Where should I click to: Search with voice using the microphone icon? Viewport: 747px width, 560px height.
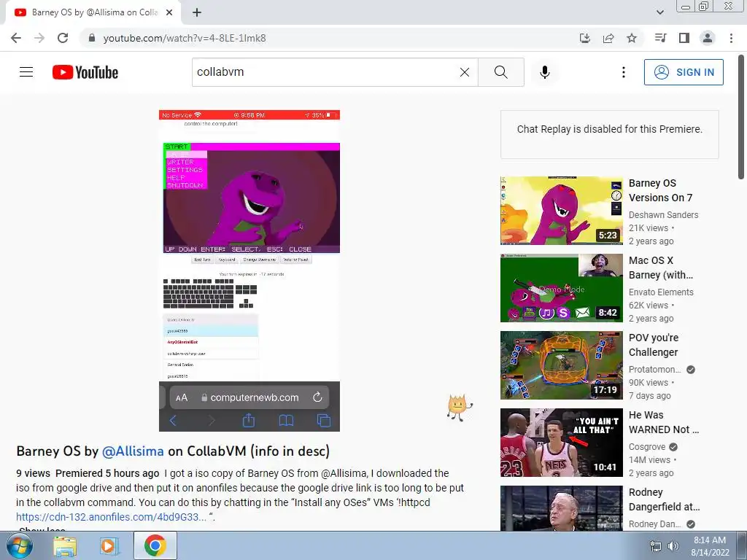pos(545,72)
